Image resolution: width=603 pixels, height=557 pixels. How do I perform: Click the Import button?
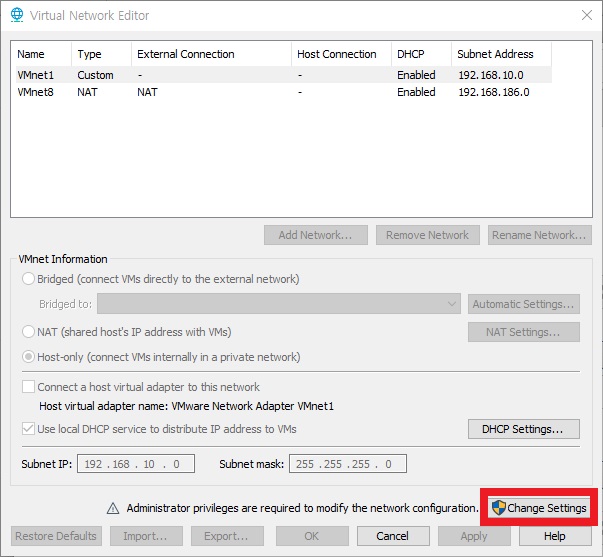pyautogui.click(x=146, y=536)
